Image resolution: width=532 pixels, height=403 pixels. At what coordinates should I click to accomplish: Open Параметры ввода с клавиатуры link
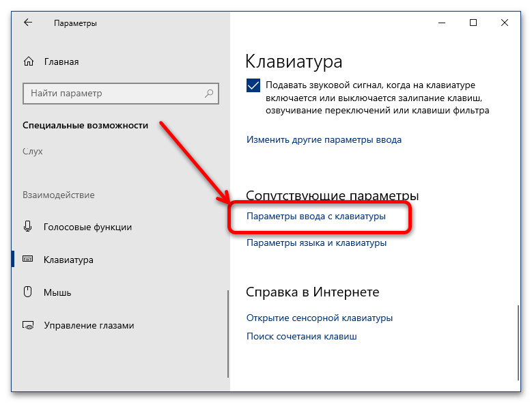(316, 216)
